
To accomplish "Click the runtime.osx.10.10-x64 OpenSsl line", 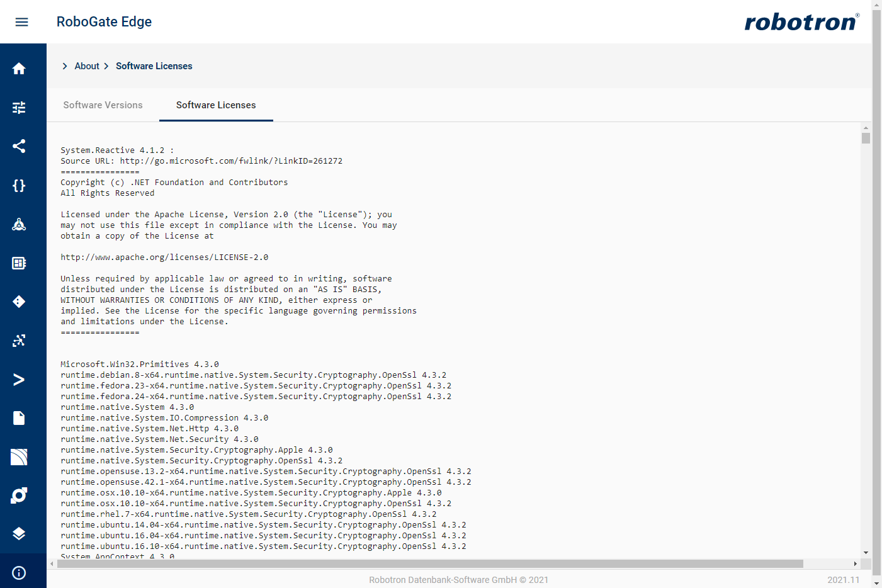I will [x=256, y=504].
